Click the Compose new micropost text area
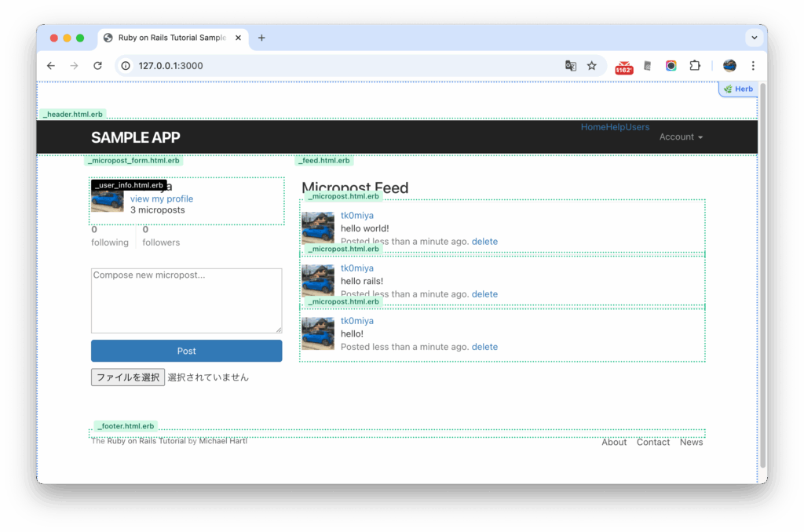 (x=186, y=301)
